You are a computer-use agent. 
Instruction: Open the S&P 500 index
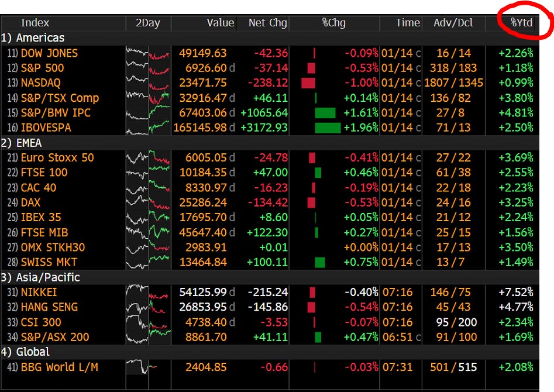click(42, 68)
